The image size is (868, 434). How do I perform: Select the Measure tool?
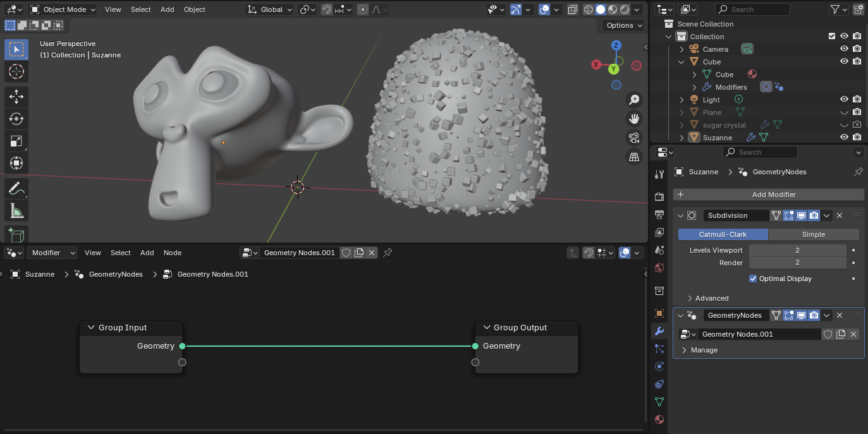tap(16, 210)
